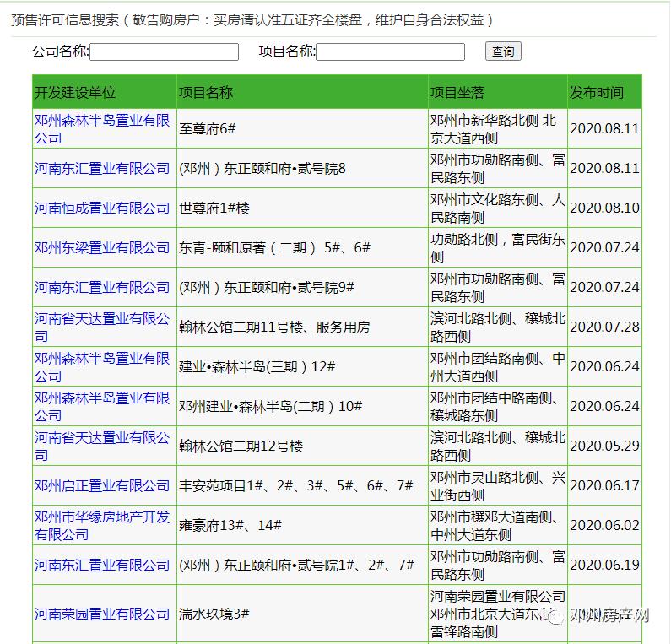The width and height of the screenshot is (671, 644).
Task: Click the date 2020.06.19
Action: pyautogui.click(x=604, y=565)
